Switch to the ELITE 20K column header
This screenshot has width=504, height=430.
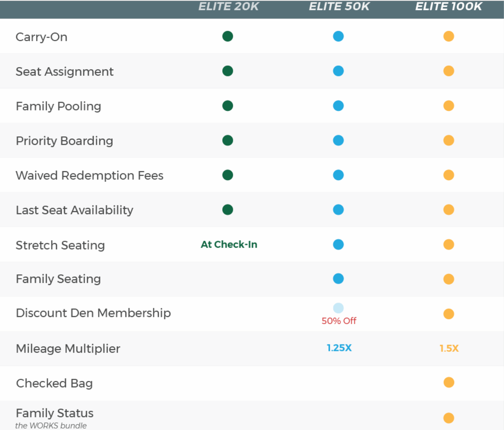coord(228,6)
